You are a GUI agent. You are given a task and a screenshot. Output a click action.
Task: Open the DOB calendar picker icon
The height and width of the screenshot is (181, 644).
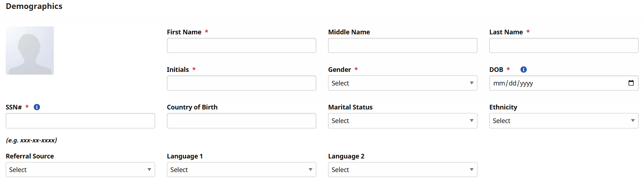(x=631, y=83)
